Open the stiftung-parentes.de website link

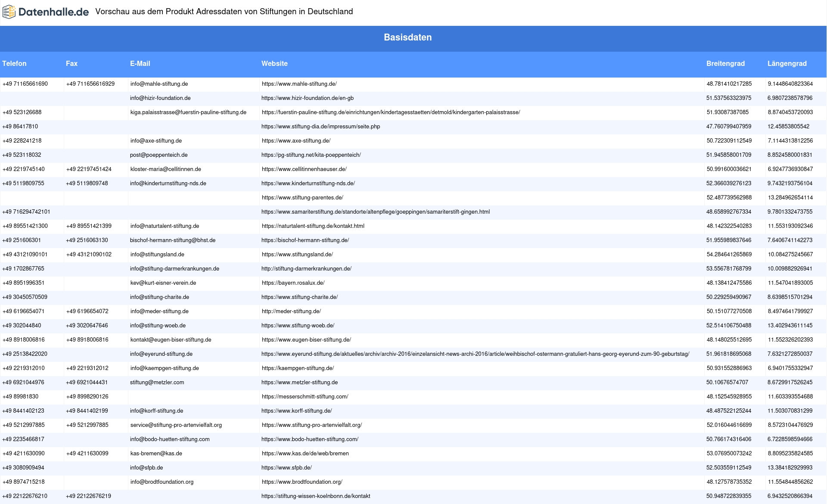pos(302,198)
